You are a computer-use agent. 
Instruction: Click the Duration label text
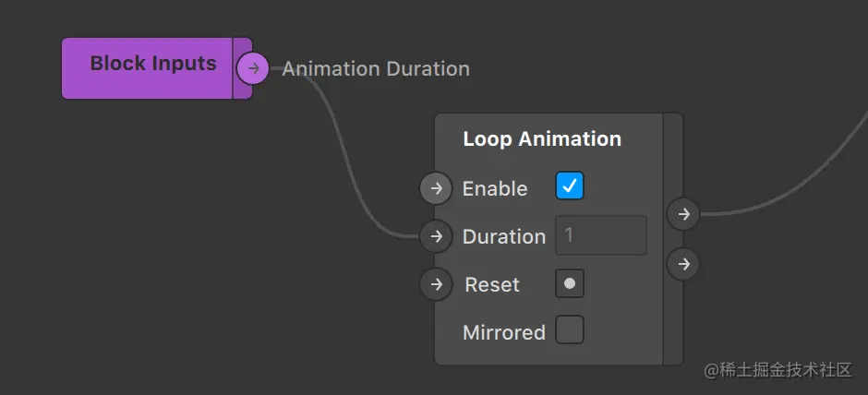[x=504, y=237]
